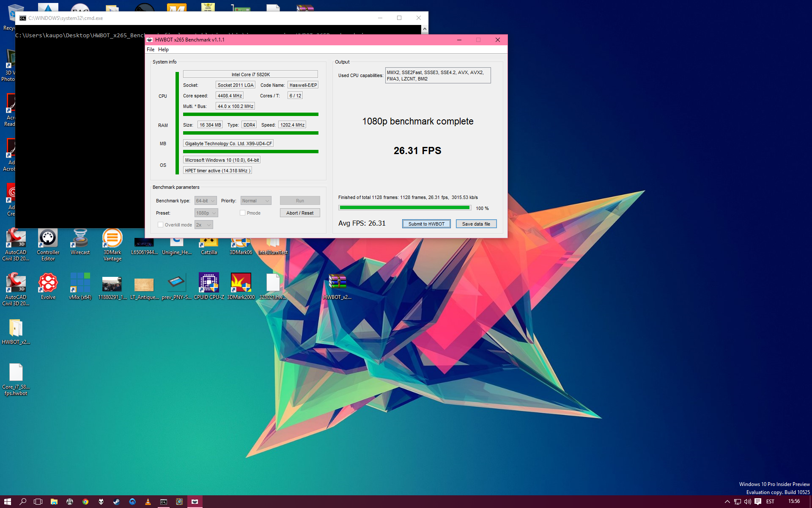This screenshot has height=508, width=812.
Task: Select the Evolve desktop shortcut
Action: point(48,287)
